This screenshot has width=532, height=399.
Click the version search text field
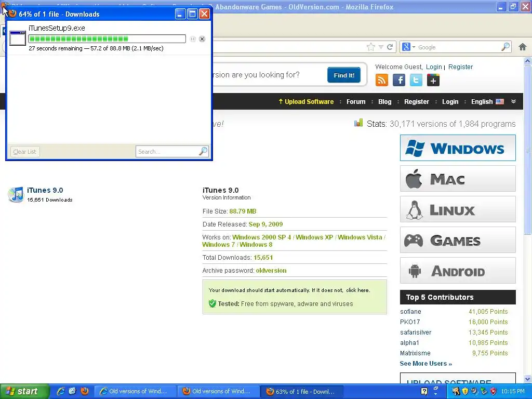[268, 75]
